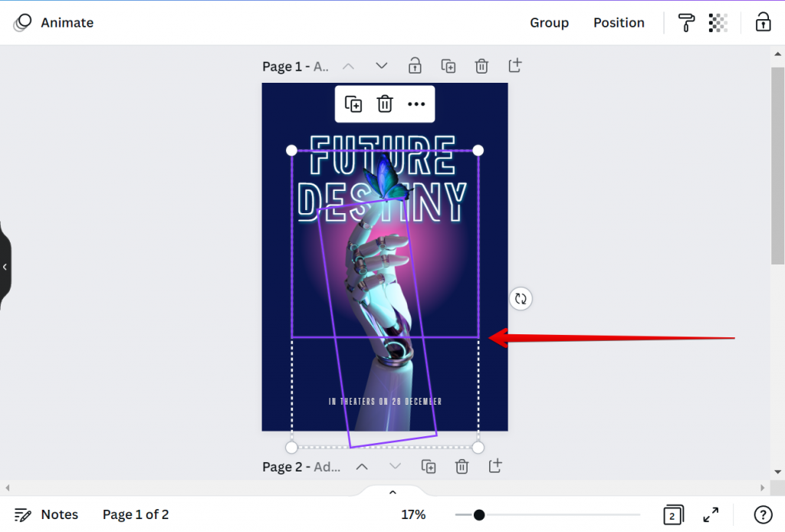Delete Page 1 with trash icon
Viewport: 785px width, 532px height.
(481, 66)
